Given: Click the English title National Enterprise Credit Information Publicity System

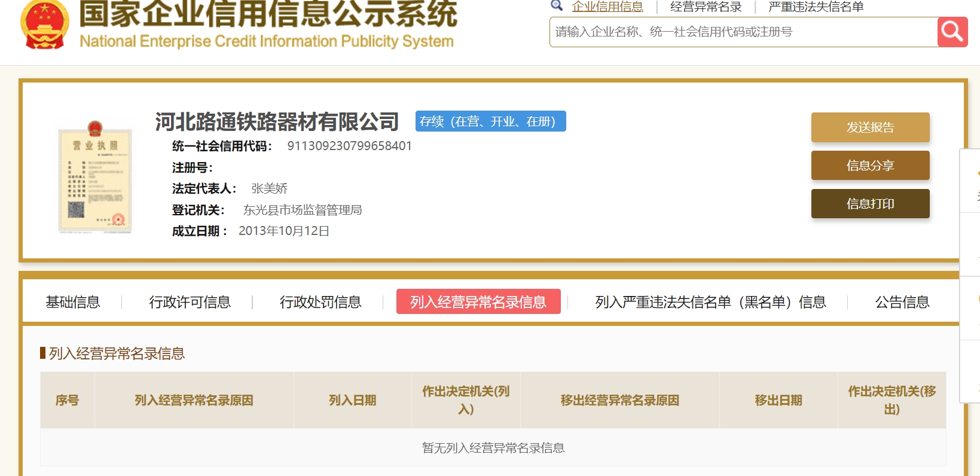Looking at the screenshot, I should coord(267,41).
